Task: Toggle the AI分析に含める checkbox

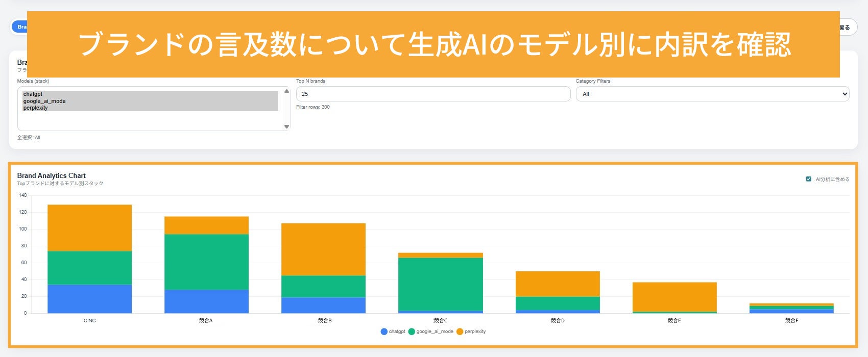Action: [808, 179]
